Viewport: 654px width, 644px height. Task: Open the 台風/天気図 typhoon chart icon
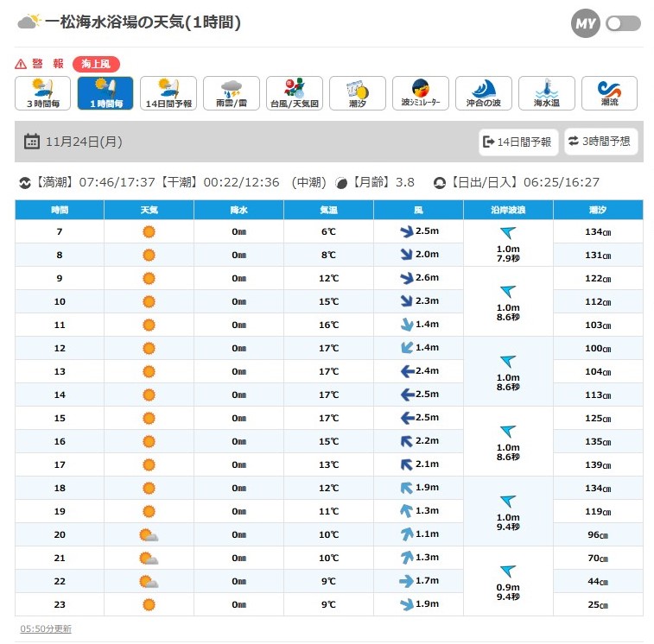coord(295,93)
